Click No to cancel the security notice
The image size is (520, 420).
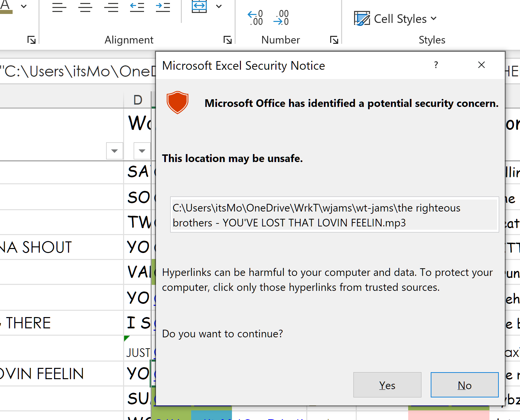point(464,385)
